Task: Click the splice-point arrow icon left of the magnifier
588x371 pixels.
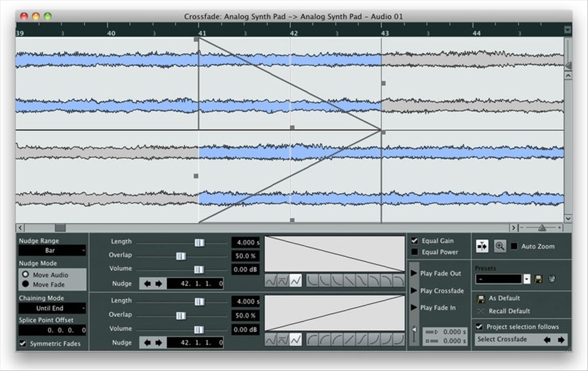Action: click(482, 246)
